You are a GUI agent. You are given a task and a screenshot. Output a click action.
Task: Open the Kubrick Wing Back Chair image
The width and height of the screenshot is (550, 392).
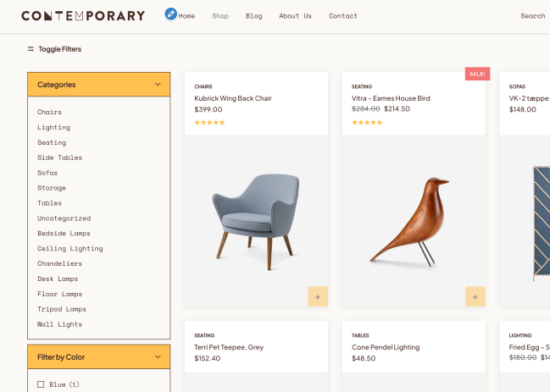tap(256, 220)
